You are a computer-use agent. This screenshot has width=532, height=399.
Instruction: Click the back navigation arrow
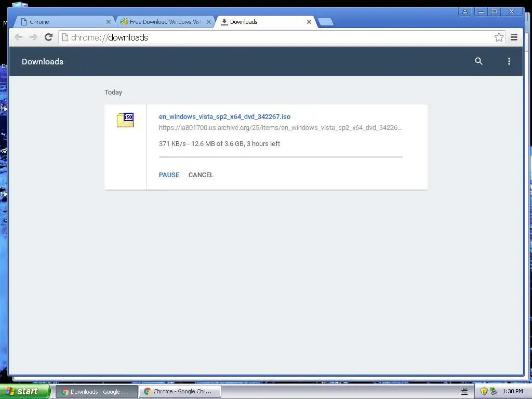tap(19, 37)
